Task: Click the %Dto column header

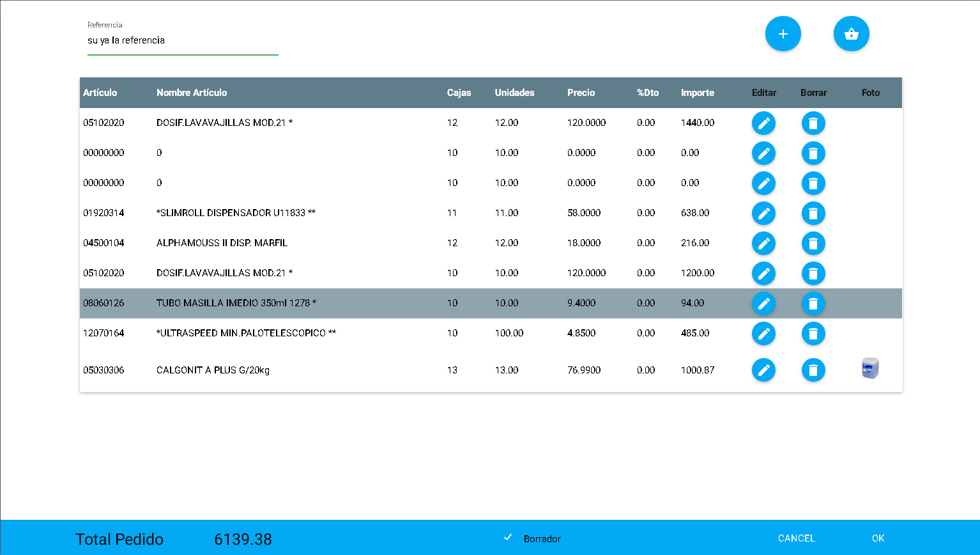Action: coord(648,93)
